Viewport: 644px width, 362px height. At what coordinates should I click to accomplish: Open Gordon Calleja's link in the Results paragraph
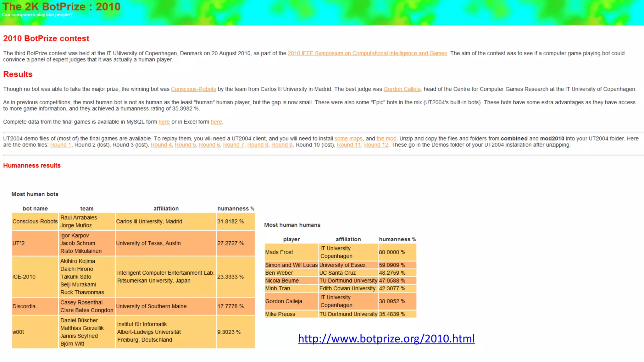tap(402, 89)
